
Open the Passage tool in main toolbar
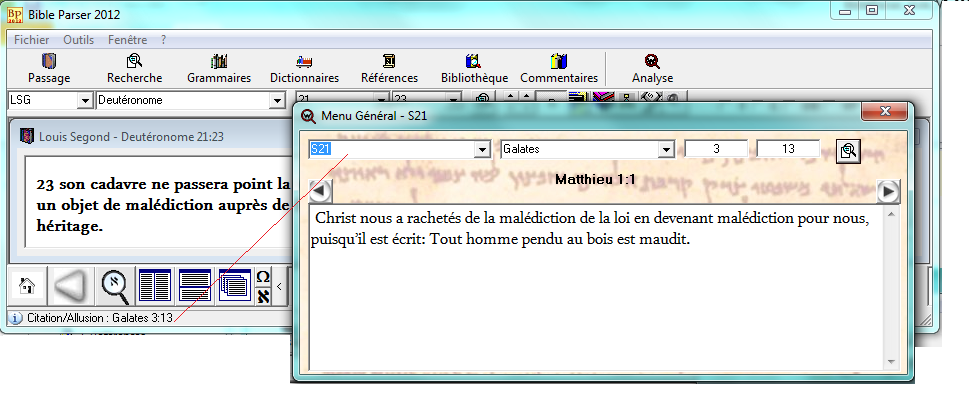[x=49, y=69]
